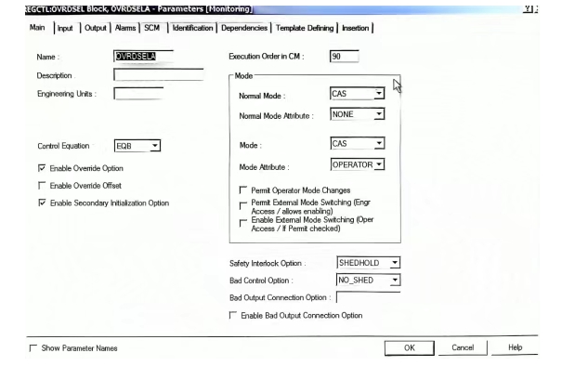Image resolution: width=588 pixels, height=366 pixels.
Task: Click into the Description field
Action: (x=159, y=74)
